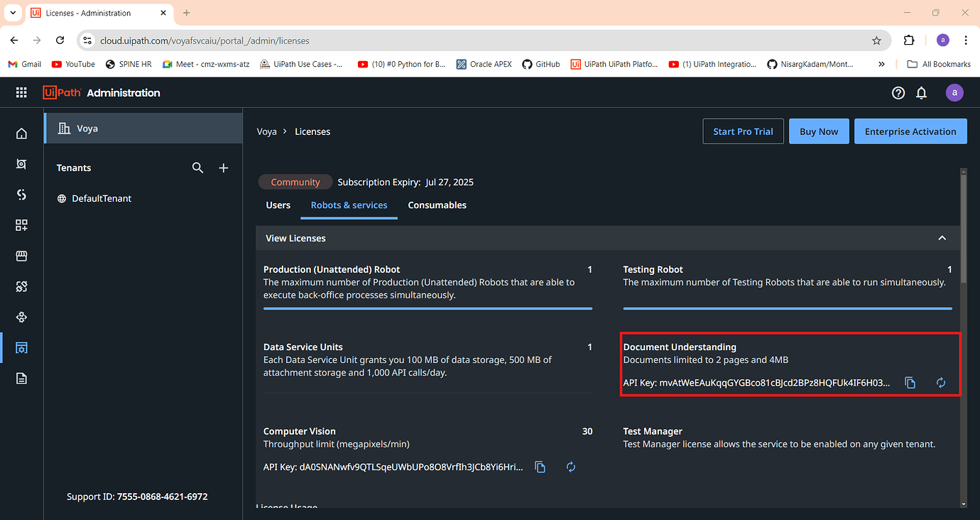The height and width of the screenshot is (520, 980).
Task: Open the UiPath Use Cases bookmark
Action: 302,64
